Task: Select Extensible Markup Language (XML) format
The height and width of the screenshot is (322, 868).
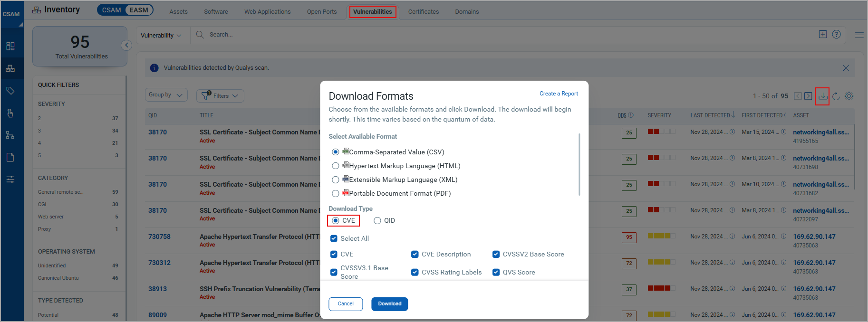Action: (x=336, y=180)
